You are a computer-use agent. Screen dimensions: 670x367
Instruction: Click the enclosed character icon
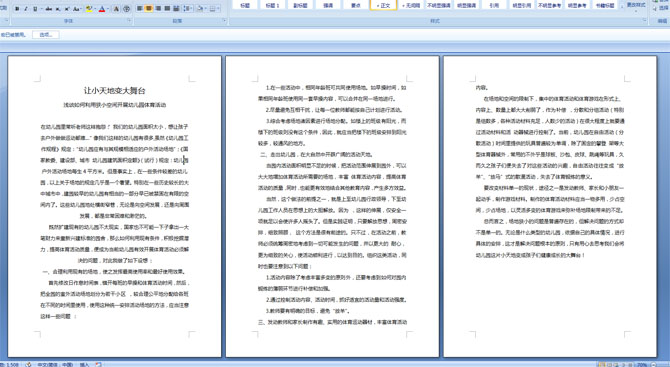(126, 9)
